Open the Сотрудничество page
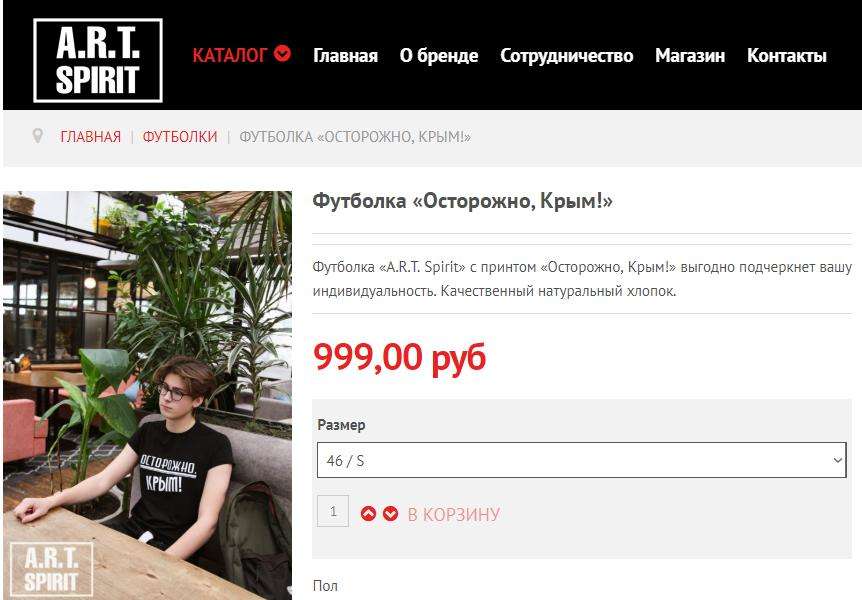This screenshot has width=862, height=600. 566,56
